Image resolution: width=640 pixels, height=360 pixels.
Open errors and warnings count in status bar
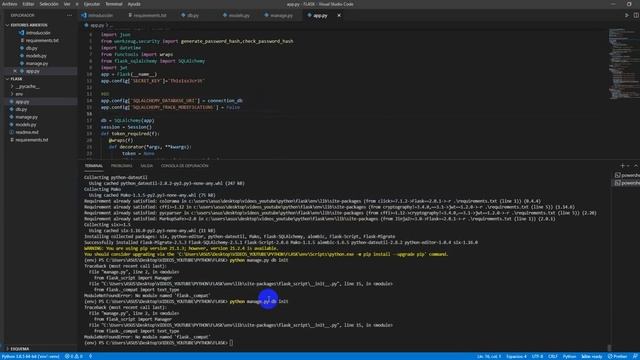point(73,356)
